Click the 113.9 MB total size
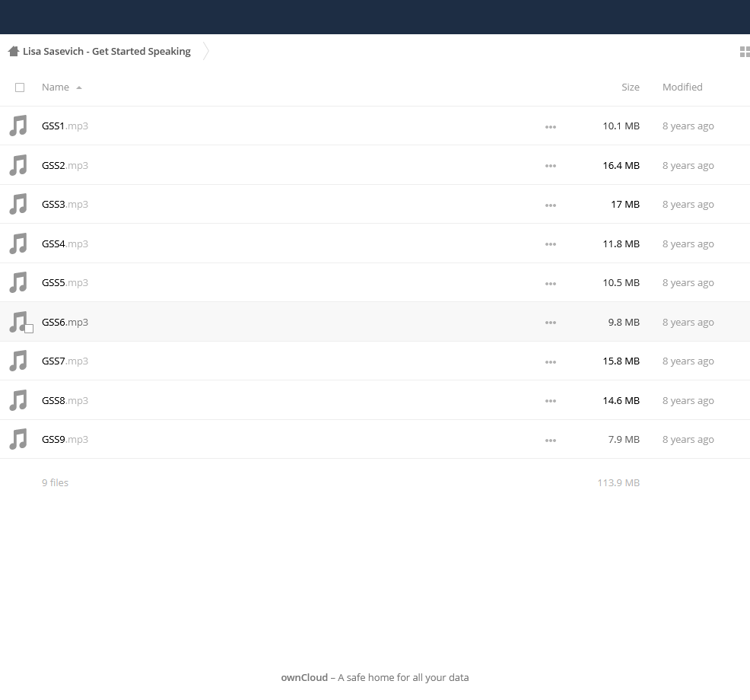 [x=618, y=483]
